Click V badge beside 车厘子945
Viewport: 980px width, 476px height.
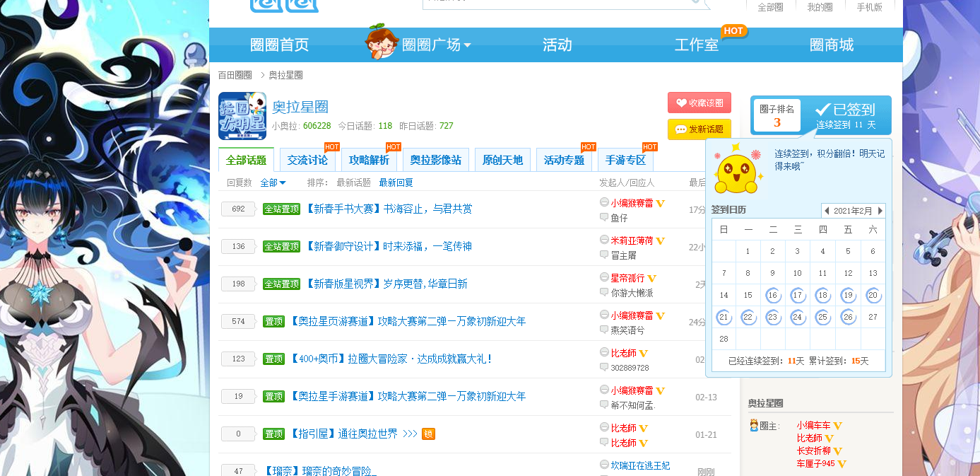[x=842, y=464]
